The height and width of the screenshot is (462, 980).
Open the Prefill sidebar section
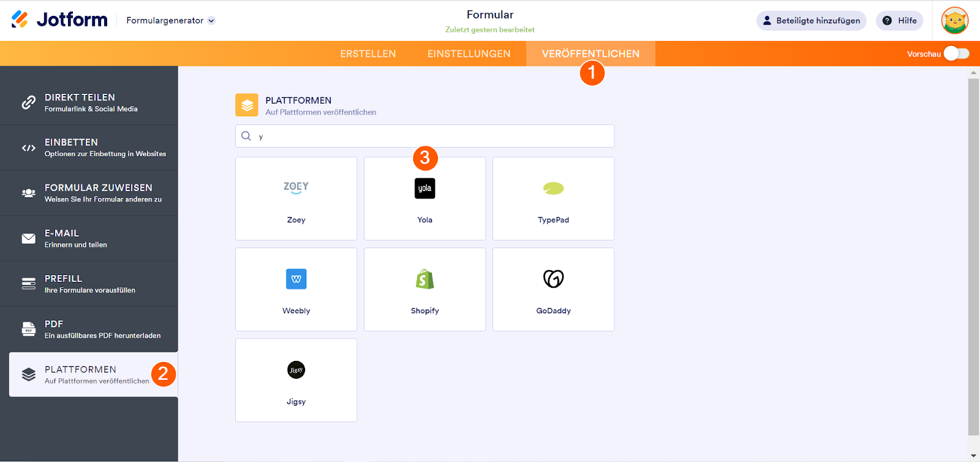click(x=89, y=284)
